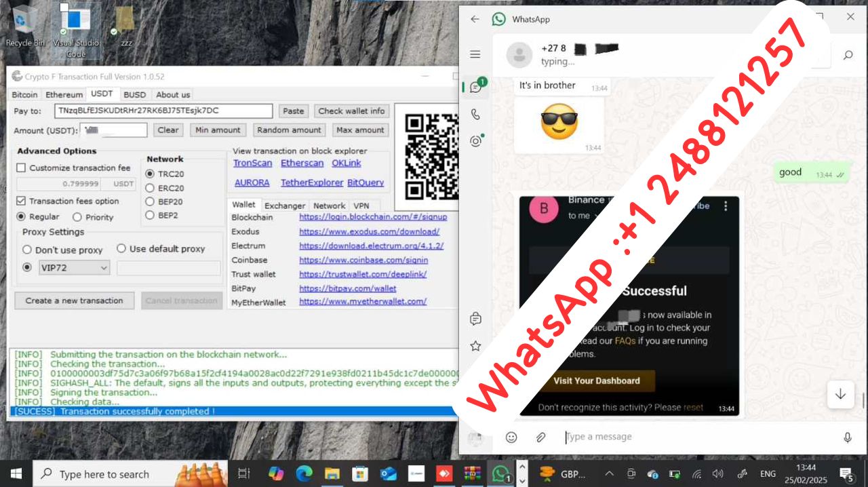Enable the Customize transaction fee checkbox

tap(21, 168)
